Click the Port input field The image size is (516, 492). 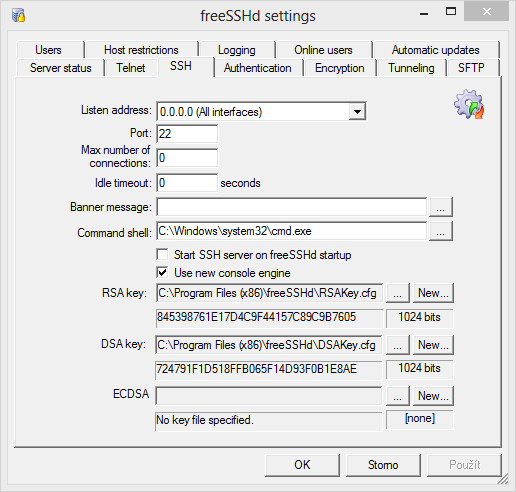pyautogui.click(x=187, y=134)
